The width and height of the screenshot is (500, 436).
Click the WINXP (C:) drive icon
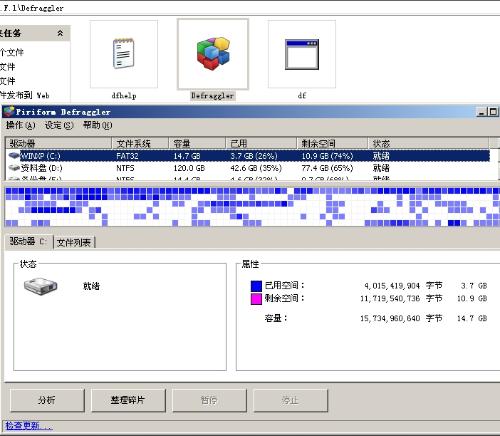pyautogui.click(x=14, y=156)
